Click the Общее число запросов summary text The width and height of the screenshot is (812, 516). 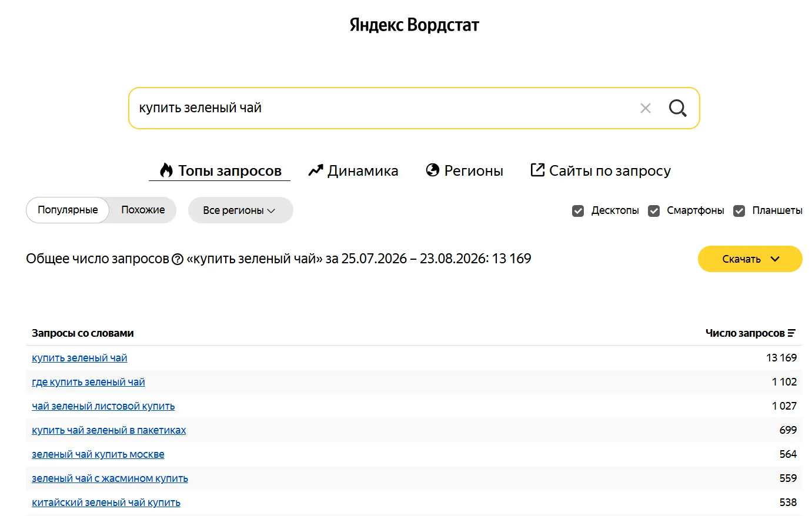pos(278,259)
